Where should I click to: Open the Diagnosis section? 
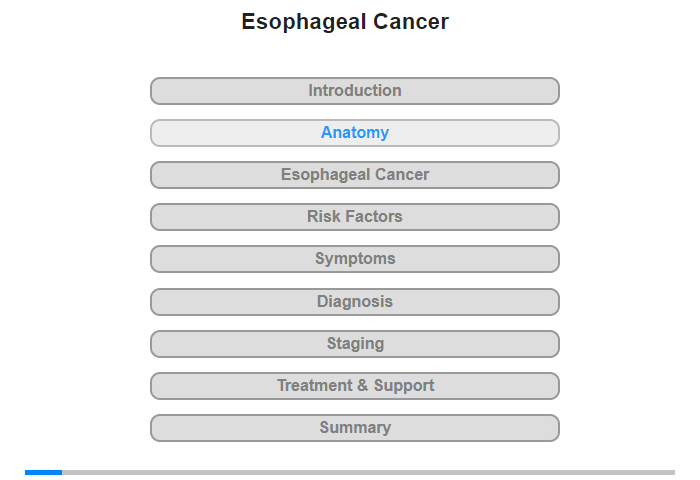[x=354, y=302]
